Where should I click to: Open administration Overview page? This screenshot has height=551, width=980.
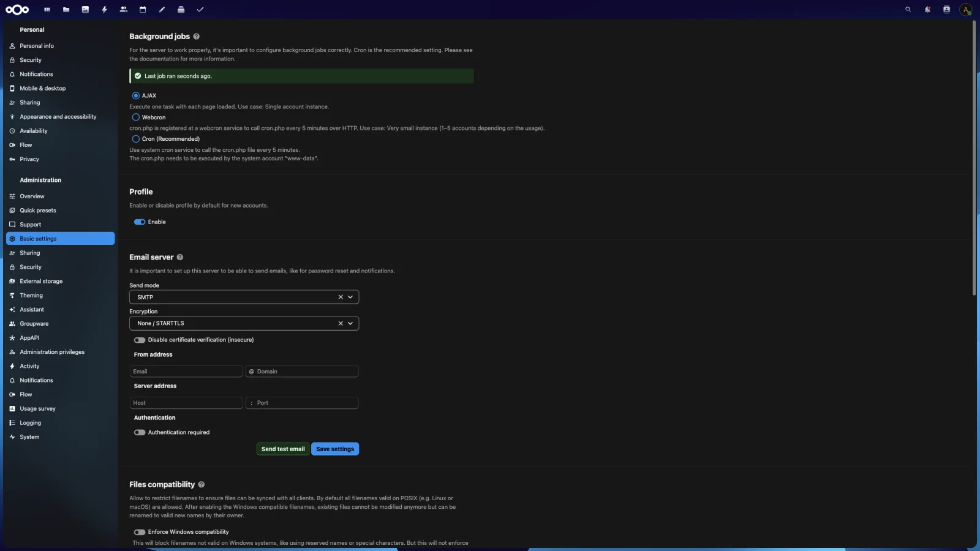61,197
